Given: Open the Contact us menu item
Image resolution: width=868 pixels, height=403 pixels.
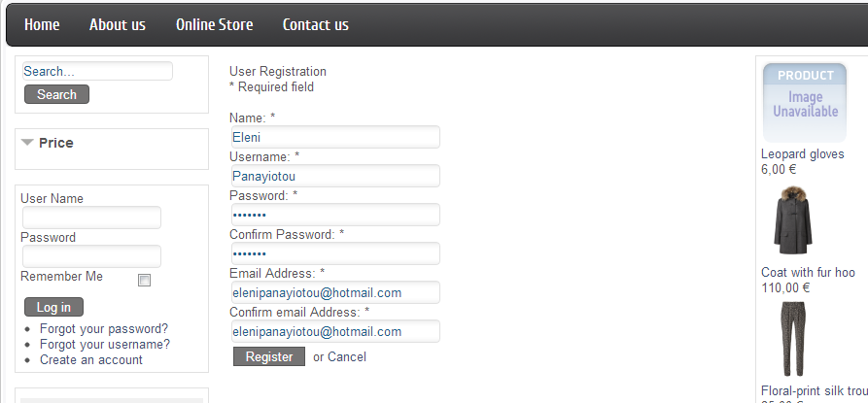Looking at the screenshot, I should click(316, 25).
